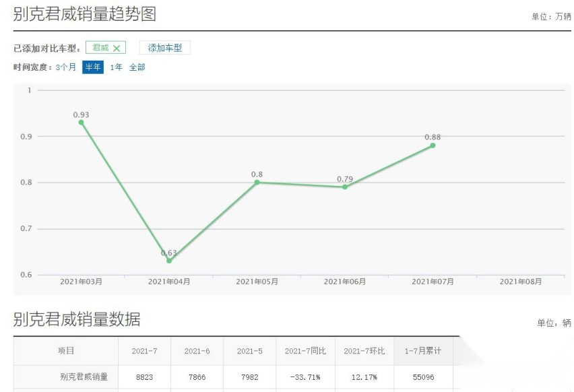Select the 3个月 time range
The image size is (574, 392).
[66, 67]
